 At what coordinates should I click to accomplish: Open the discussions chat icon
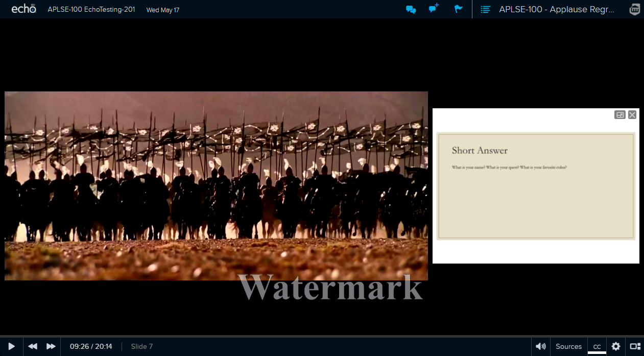(x=411, y=9)
